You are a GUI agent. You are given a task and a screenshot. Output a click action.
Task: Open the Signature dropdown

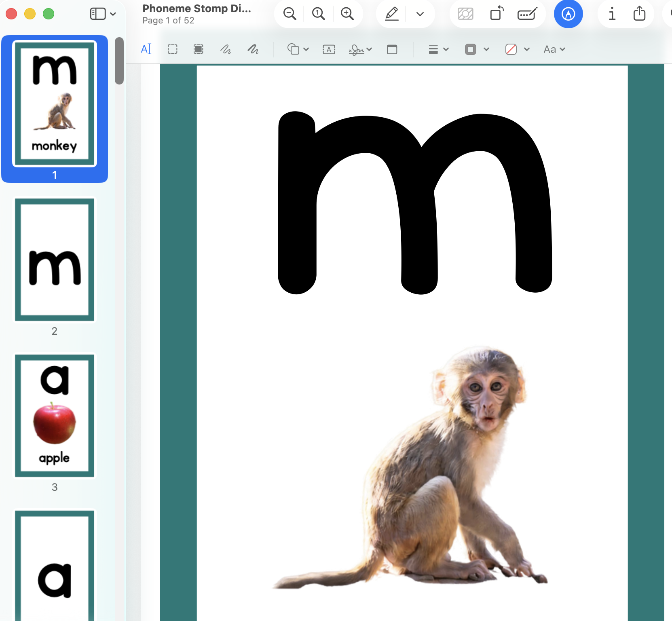360,50
